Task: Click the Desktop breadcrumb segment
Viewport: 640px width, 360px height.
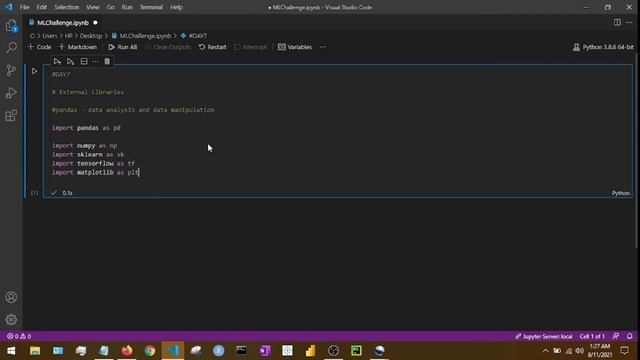Action: coord(91,36)
